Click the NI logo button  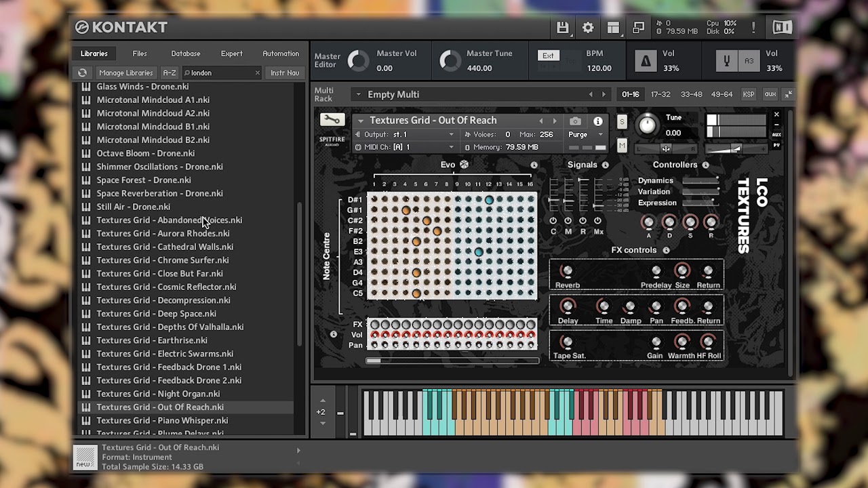[782, 28]
